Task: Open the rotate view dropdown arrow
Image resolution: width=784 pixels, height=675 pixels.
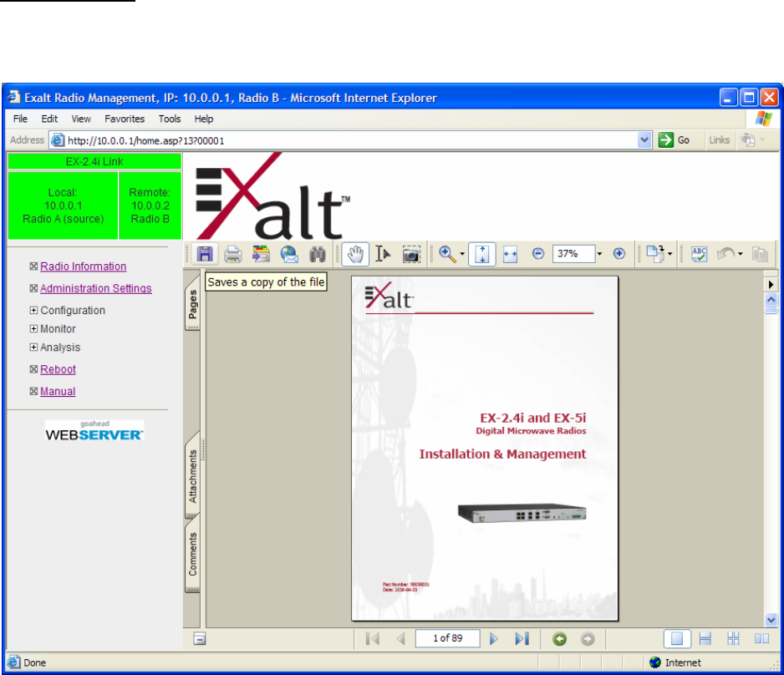Action: tap(670, 254)
